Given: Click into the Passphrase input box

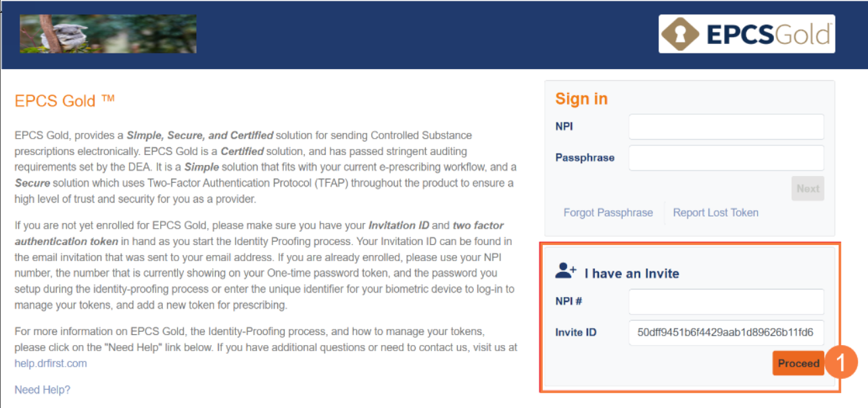Looking at the screenshot, I should click(726, 158).
